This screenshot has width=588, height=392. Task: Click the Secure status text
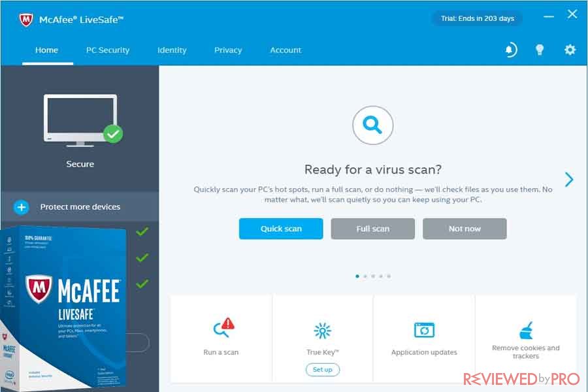click(x=80, y=164)
